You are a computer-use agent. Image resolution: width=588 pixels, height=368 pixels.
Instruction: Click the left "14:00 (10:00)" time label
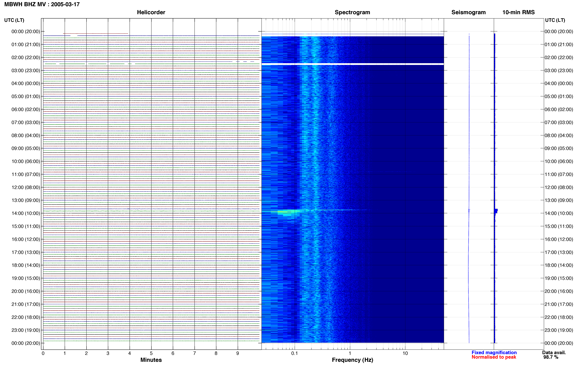tap(26, 213)
